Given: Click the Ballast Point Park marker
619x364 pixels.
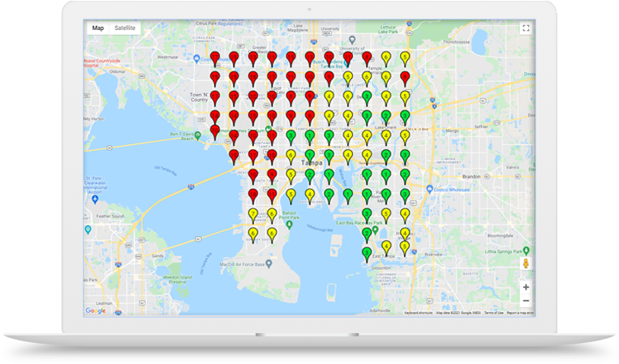Looking at the screenshot, I should [290, 225].
